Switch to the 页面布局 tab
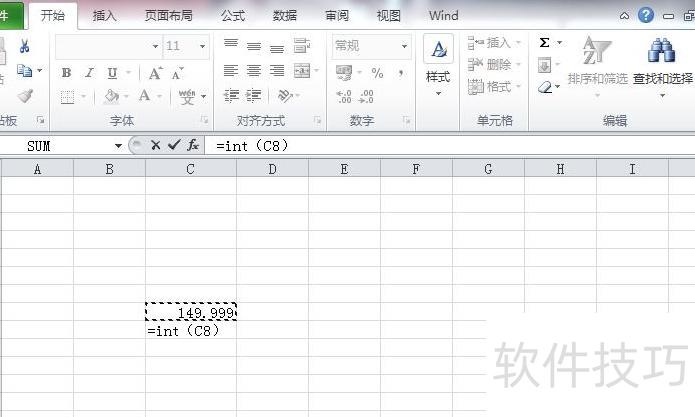 pyautogui.click(x=169, y=16)
